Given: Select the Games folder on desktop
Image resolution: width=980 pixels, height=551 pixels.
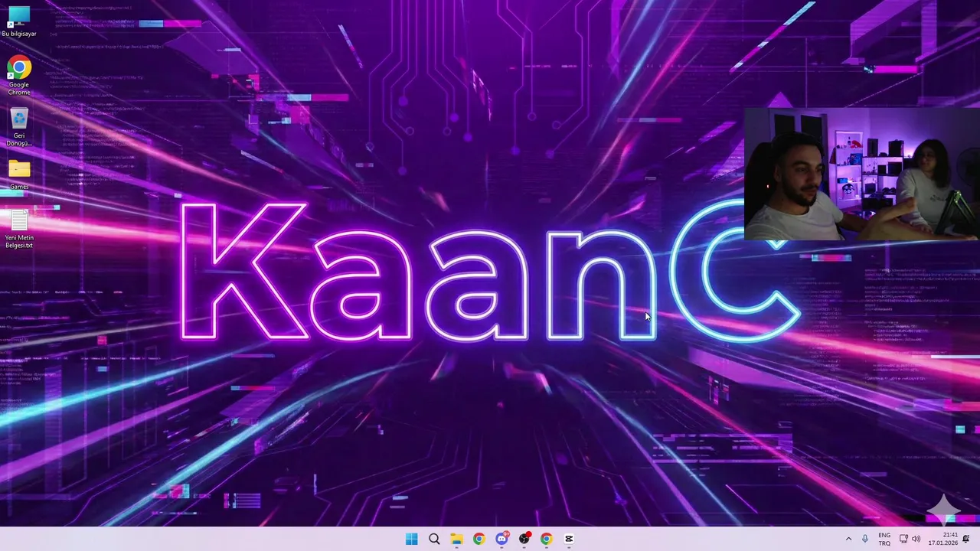Looking at the screenshot, I should (x=19, y=174).
